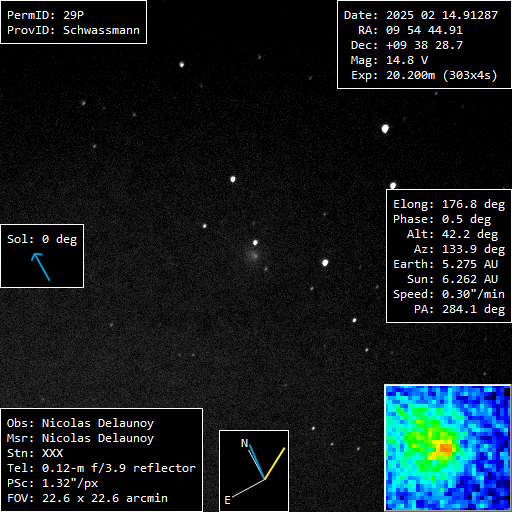Click the bright star right of comet
The height and width of the screenshot is (512, 512).
(x=325, y=263)
